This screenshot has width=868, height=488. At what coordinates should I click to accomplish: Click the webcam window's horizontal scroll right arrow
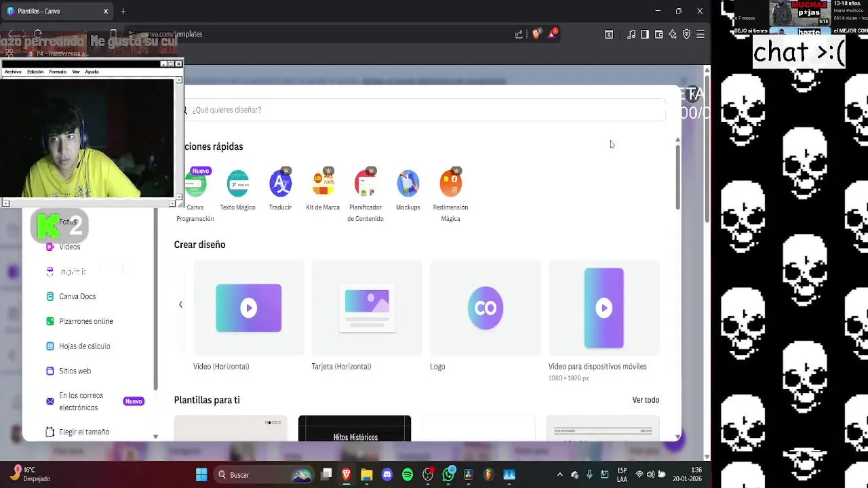pos(172,203)
